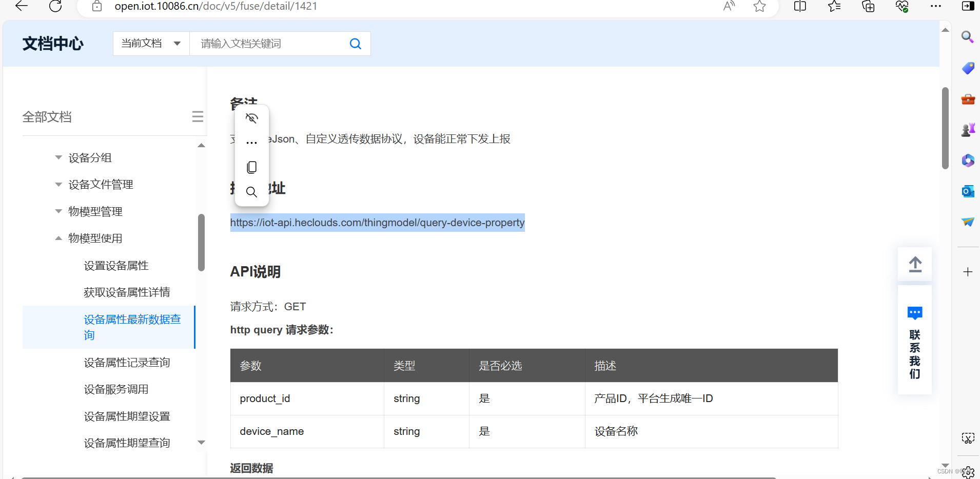
Task: Open Bing search icon in the sidebar
Action: coord(968,37)
